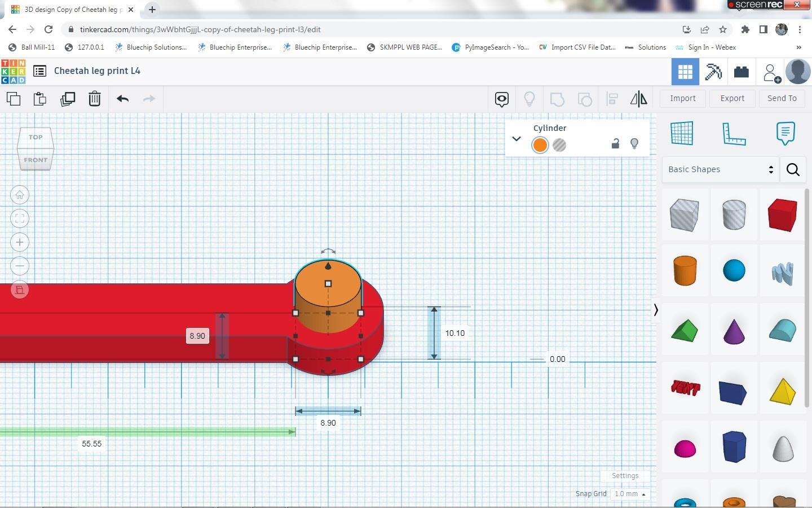Toggle the cylinder's hide lightbulb icon
This screenshot has height=508, width=812.
tap(634, 143)
